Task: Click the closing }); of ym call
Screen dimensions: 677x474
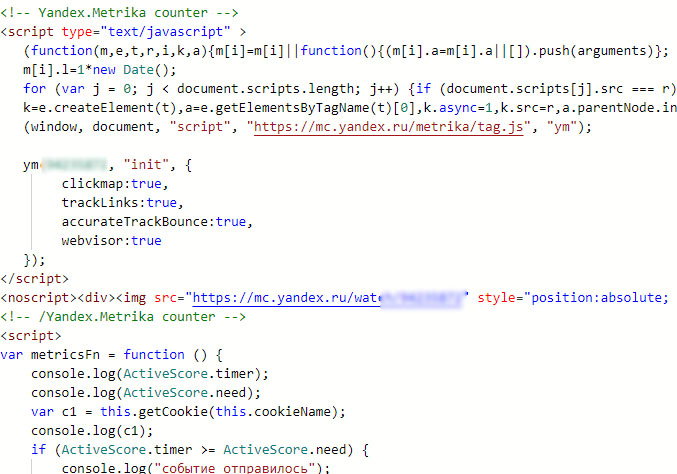Action: coord(35,260)
